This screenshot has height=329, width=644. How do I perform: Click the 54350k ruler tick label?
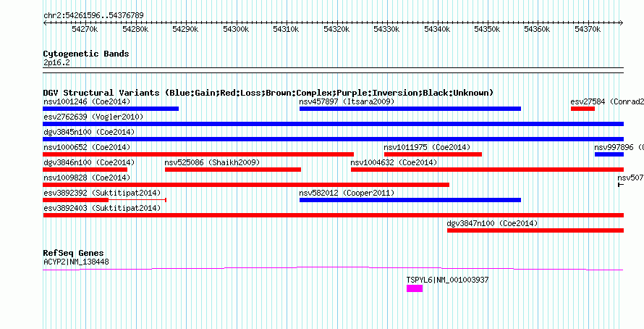coord(487,29)
